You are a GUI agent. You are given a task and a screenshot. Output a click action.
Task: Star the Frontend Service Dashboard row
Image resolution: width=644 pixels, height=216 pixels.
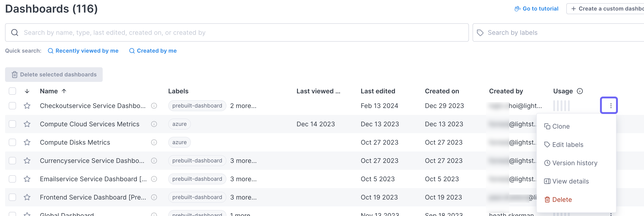[x=27, y=197]
